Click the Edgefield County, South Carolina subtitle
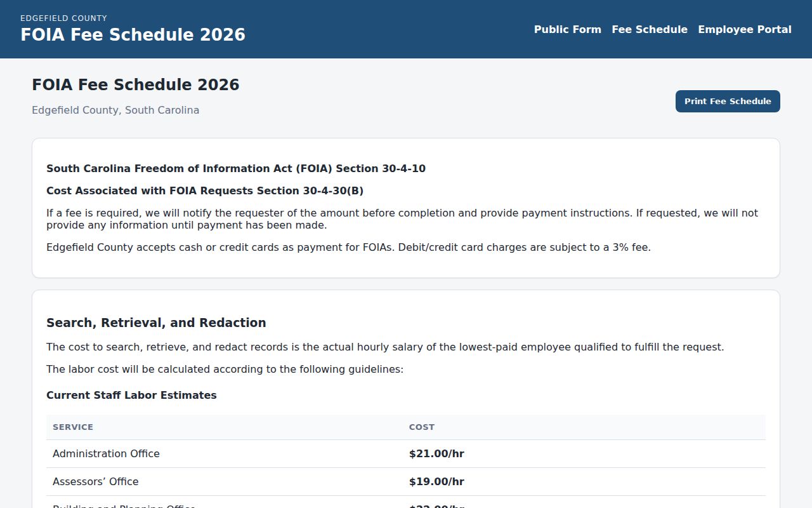Viewport: 812px width, 508px height. click(115, 110)
